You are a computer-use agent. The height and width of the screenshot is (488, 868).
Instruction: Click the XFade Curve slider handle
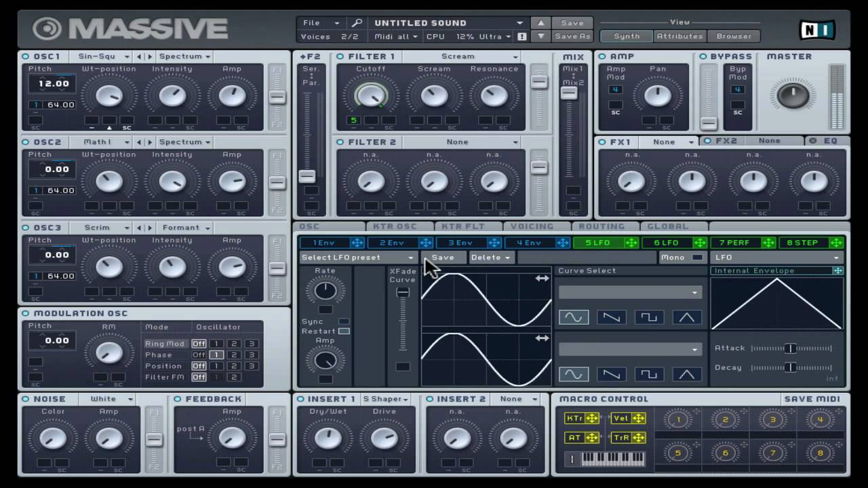[x=403, y=293]
